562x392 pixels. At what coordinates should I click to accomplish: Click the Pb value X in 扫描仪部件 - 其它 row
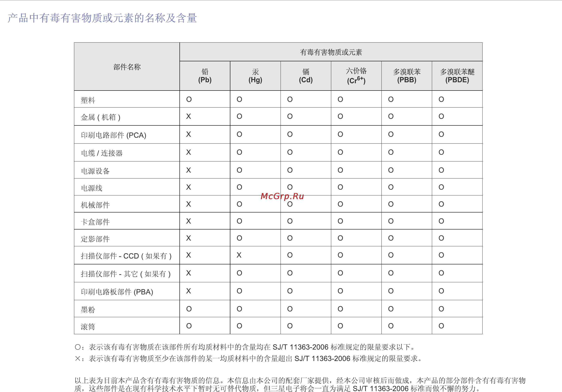[188, 273]
